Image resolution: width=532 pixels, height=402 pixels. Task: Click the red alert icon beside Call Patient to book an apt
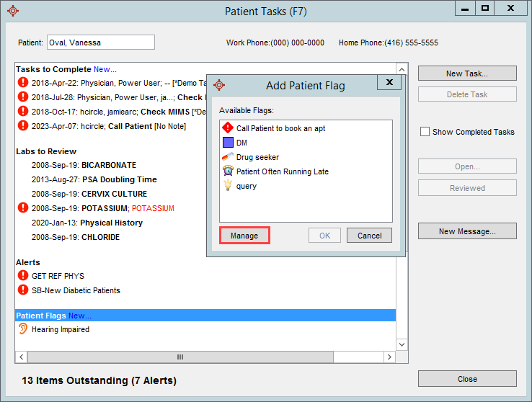tap(228, 128)
